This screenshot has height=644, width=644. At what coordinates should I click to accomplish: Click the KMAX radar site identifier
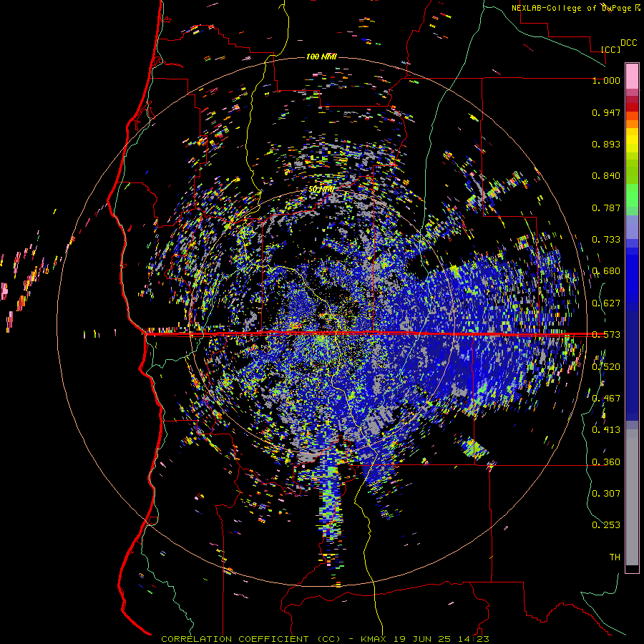(374, 639)
